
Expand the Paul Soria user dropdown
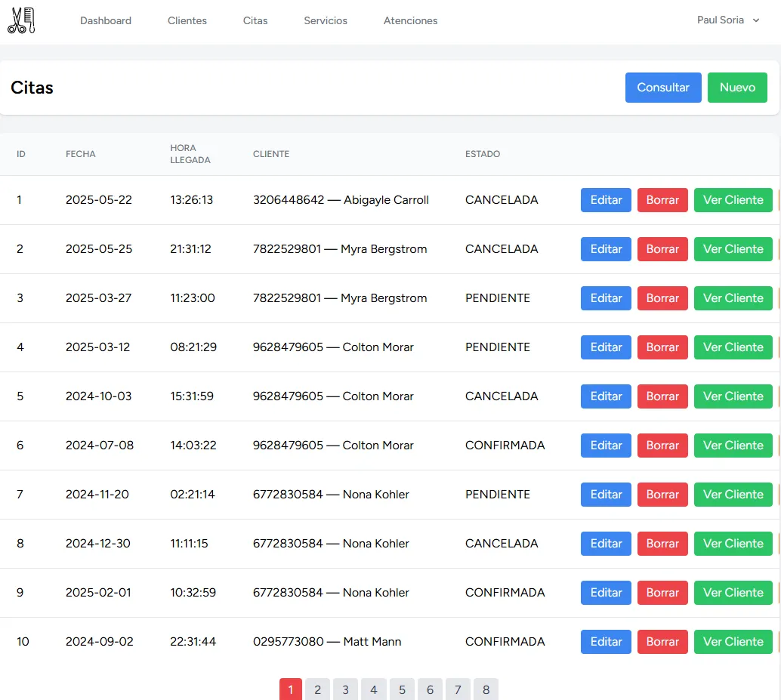point(728,20)
